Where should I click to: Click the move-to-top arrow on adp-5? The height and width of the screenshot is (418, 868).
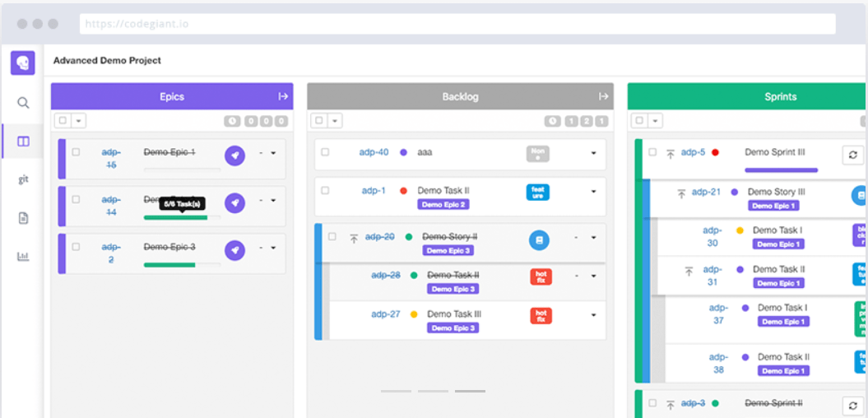click(x=671, y=154)
